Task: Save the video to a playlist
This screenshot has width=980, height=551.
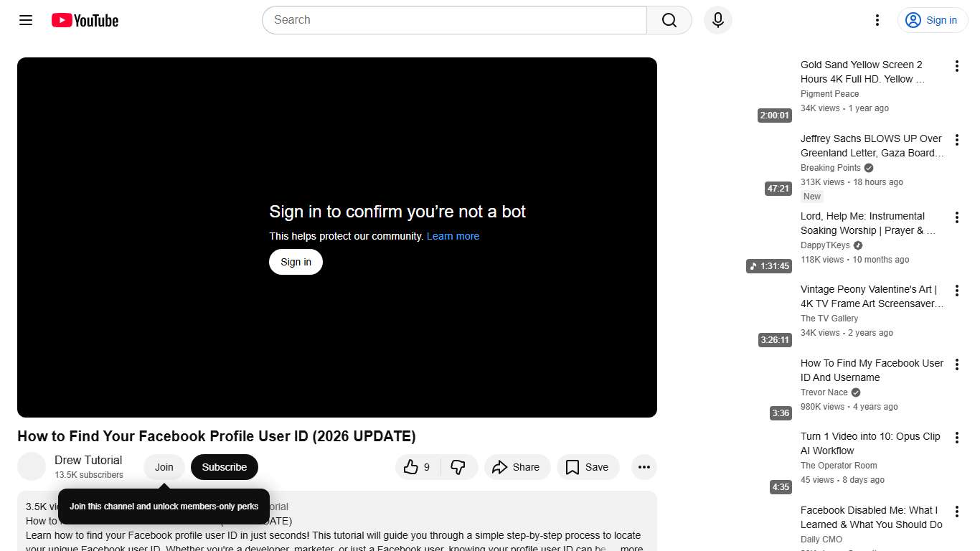Action: point(588,467)
